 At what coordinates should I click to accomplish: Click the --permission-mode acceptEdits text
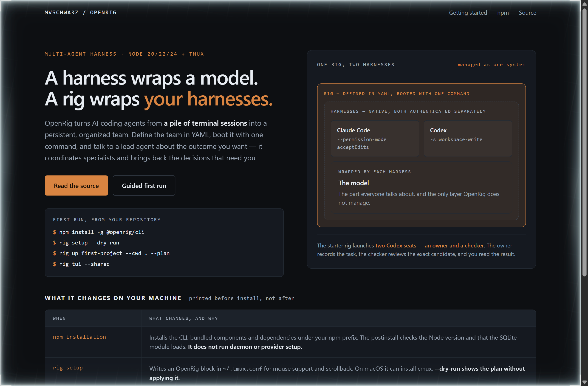point(362,143)
